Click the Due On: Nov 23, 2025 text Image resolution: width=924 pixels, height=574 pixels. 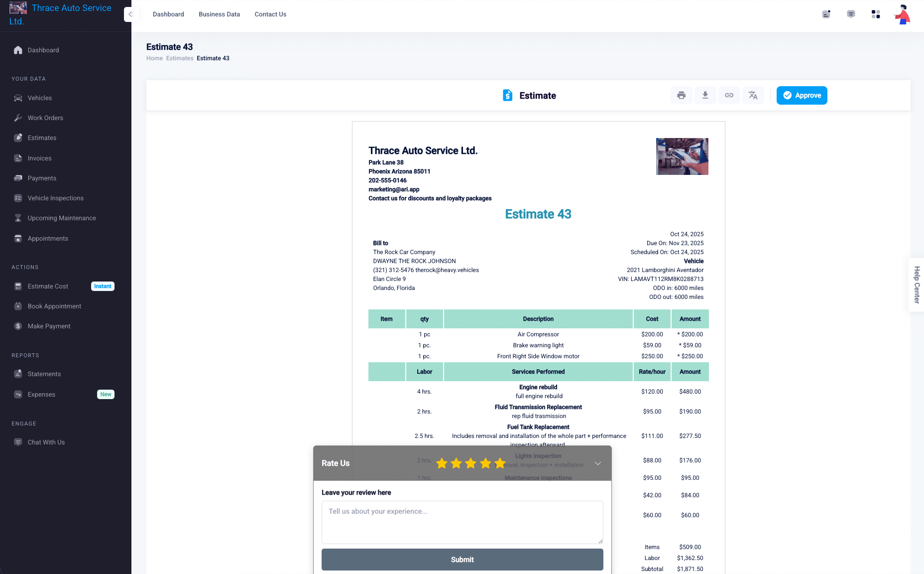pos(675,243)
